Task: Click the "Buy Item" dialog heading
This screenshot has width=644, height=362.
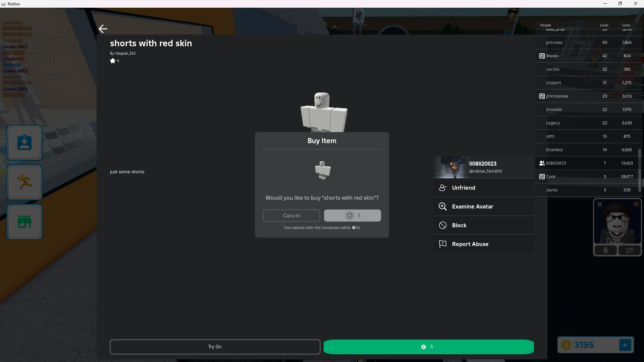Action: pos(322,141)
